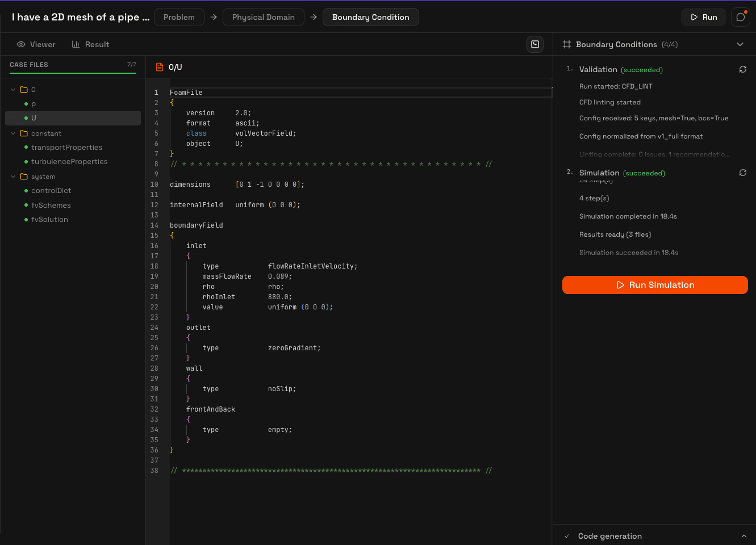This screenshot has width=756, height=545.
Task: Collapse the Boundary Conditions panel chevron
Action: pos(740,44)
